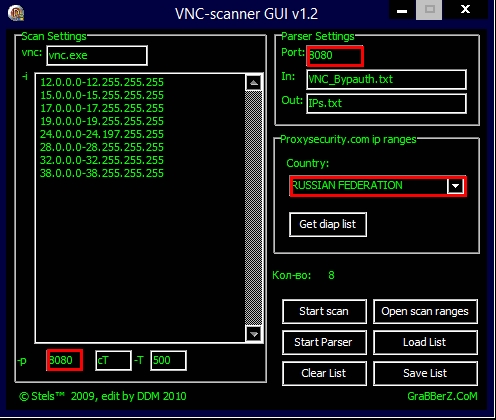Clear the list with Clear List

pyautogui.click(x=324, y=373)
